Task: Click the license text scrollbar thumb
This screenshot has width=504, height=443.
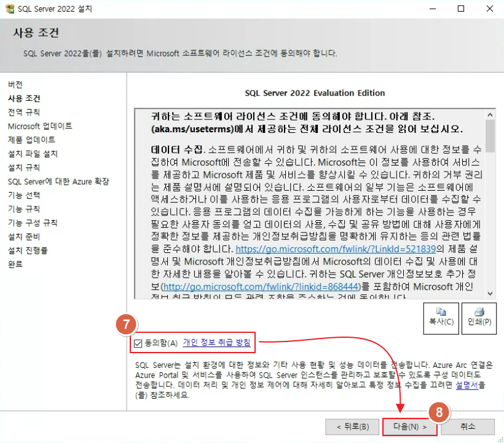Action: [490, 136]
